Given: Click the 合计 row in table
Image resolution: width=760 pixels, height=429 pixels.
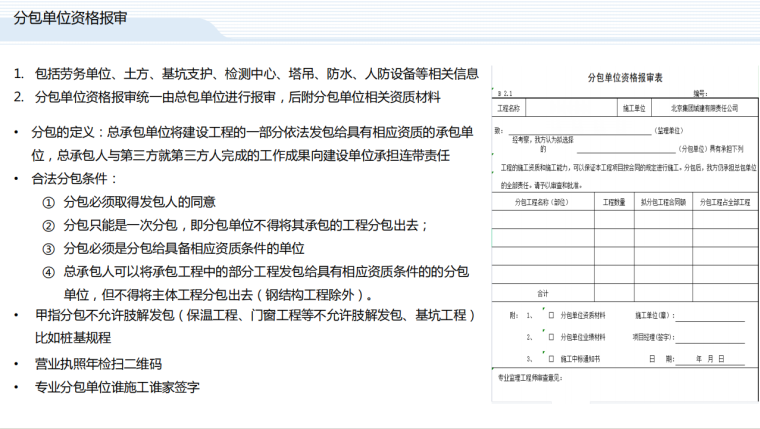Looking at the screenshot, I should click(x=543, y=294).
